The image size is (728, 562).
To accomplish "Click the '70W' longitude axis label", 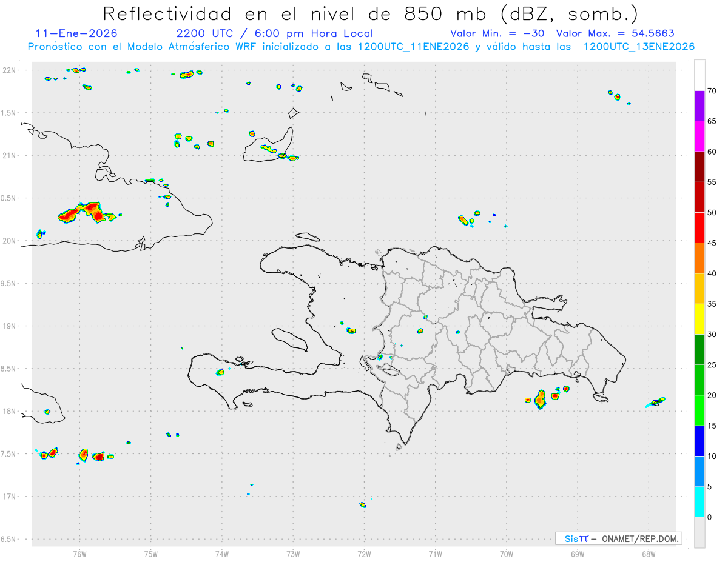I will (507, 554).
